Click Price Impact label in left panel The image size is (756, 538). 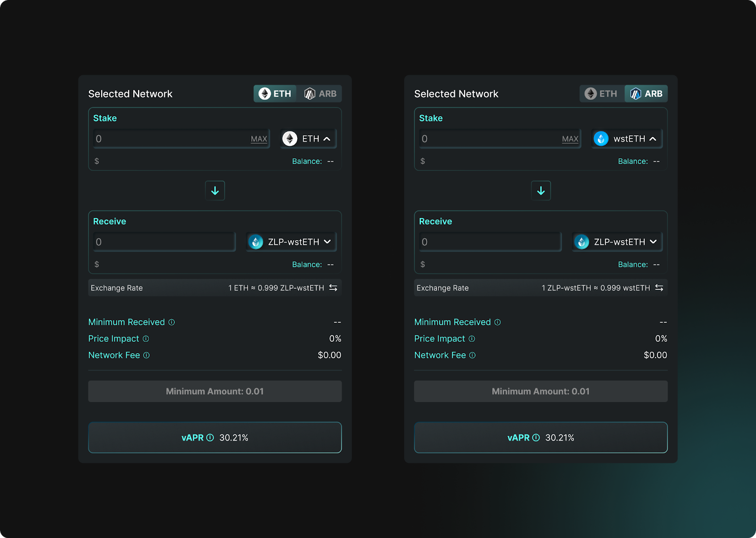(x=114, y=338)
